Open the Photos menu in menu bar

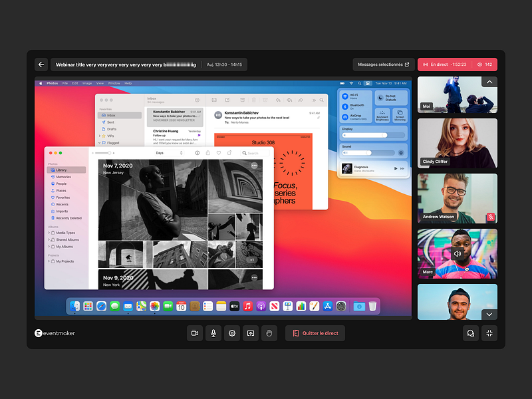pos(53,83)
